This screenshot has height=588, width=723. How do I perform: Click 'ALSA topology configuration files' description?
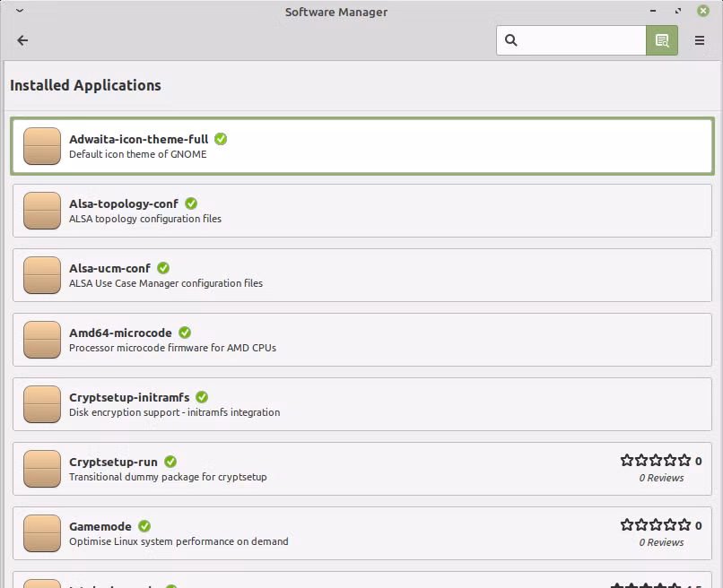pyautogui.click(x=145, y=219)
